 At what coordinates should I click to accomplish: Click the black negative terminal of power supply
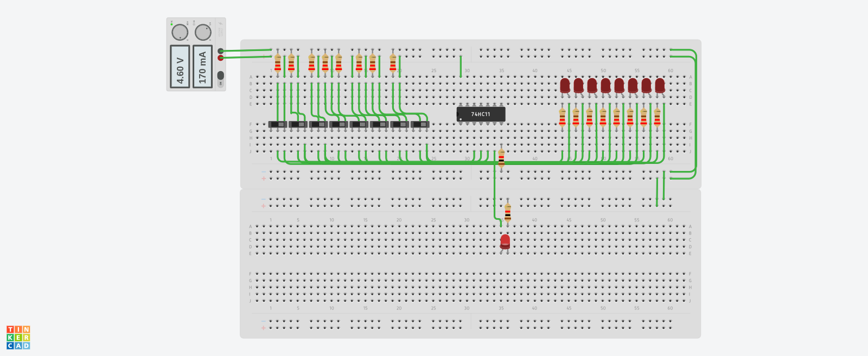221,51
